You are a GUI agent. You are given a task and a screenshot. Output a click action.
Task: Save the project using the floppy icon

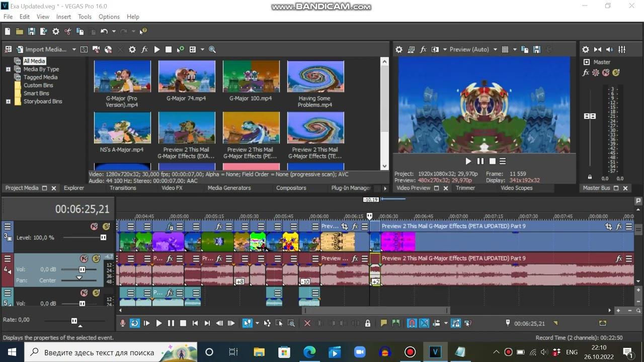[31, 31]
